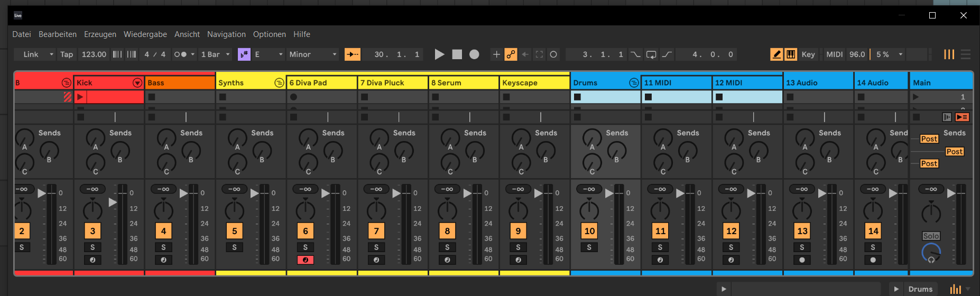Viewport: 980px width, 296px height.
Task: Toggle the Automation Arm icon
Action: (x=511, y=54)
